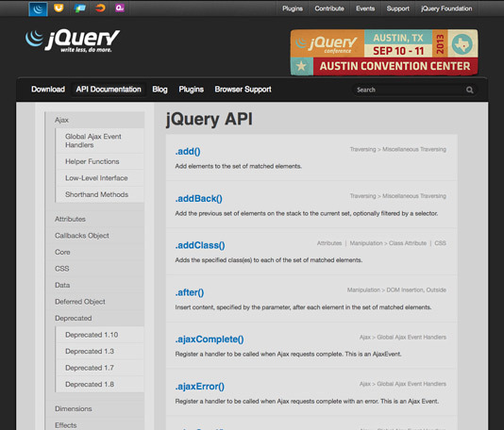Click the jQuery project icon in top bar
The width and height of the screenshot is (504, 430).
[38, 9]
